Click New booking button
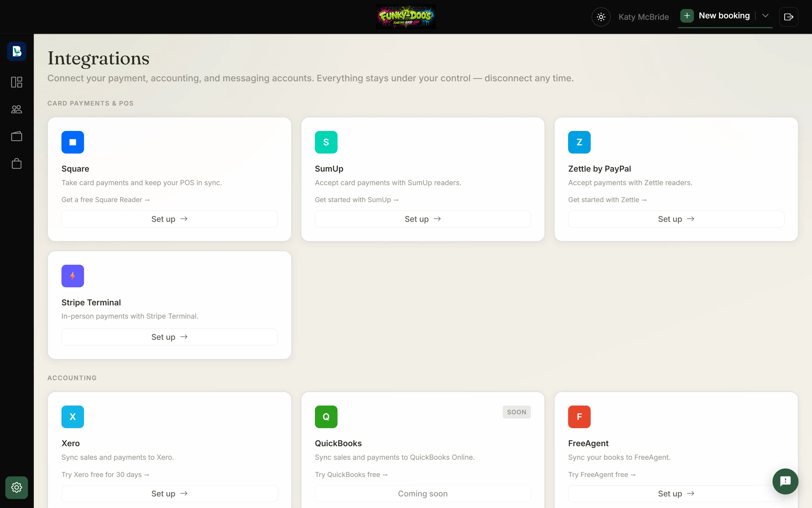 [724, 16]
